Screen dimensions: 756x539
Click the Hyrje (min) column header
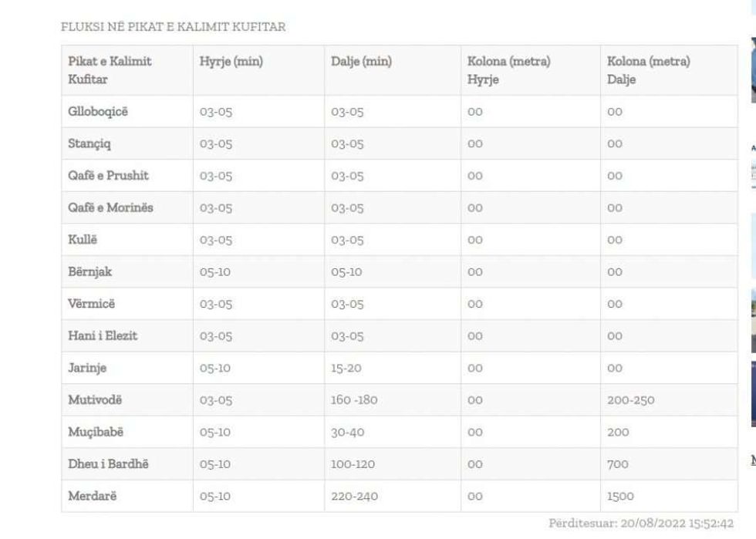point(231,62)
